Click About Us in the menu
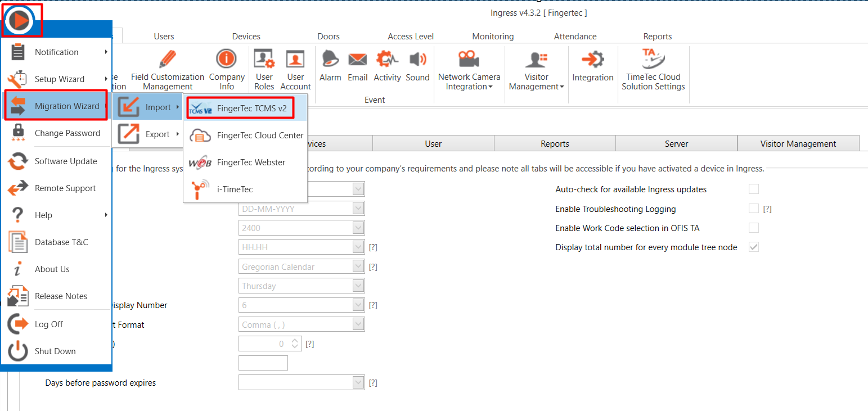Screen dimensions: 868x411 pos(57,269)
